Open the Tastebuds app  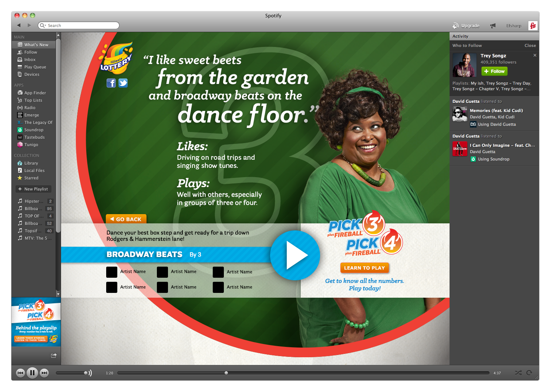pos(34,137)
